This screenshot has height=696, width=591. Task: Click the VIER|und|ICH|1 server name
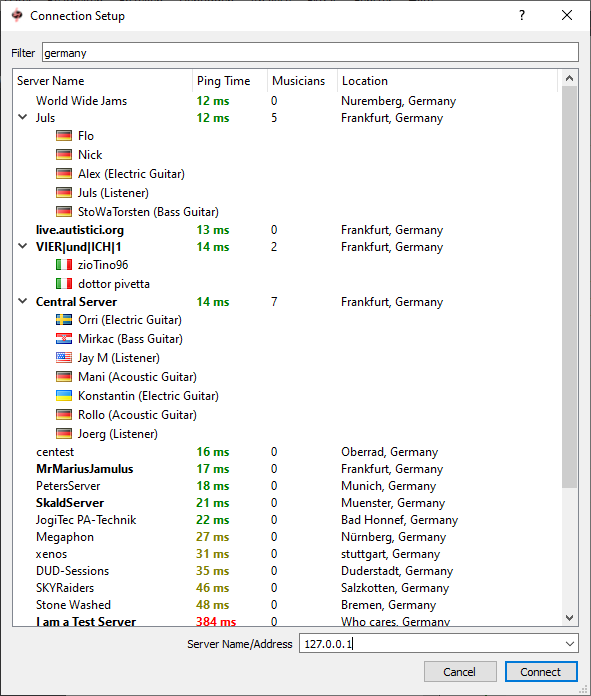79,247
